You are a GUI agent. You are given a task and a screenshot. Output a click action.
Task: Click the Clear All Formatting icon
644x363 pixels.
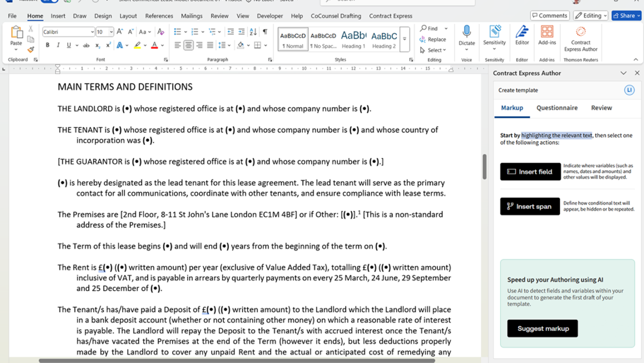pos(162,32)
